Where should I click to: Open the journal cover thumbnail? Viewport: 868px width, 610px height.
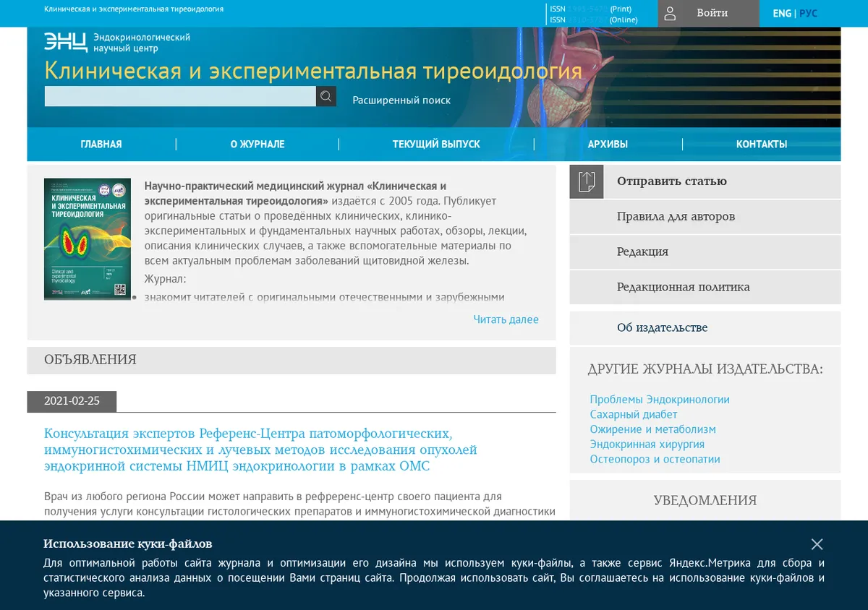click(88, 239)
